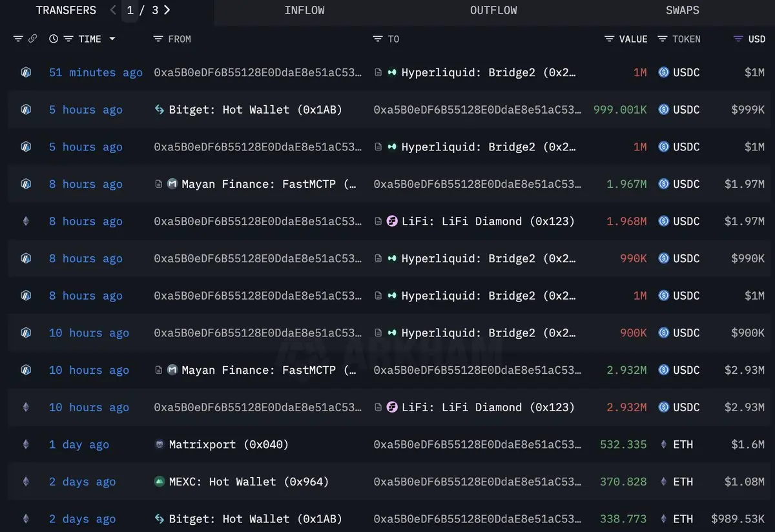
Task: Click the $989.53K USD amount
Action: click(x=738, y=519)
